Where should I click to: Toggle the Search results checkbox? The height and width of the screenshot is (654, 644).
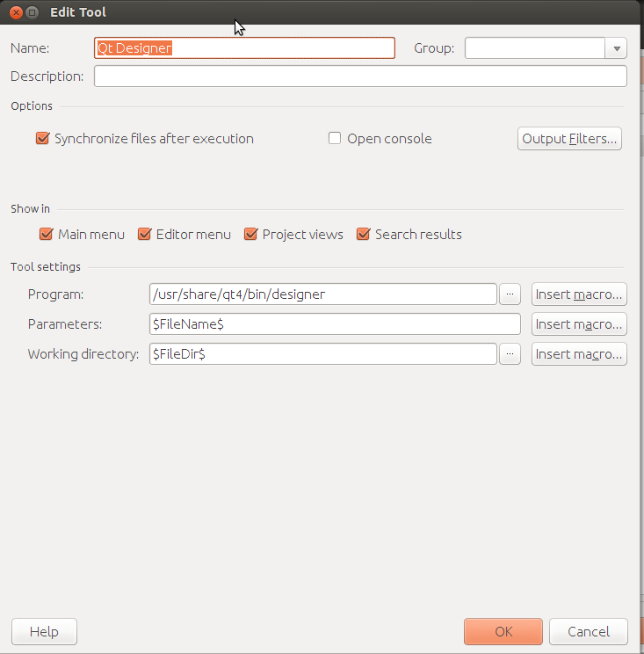[363, 235]
